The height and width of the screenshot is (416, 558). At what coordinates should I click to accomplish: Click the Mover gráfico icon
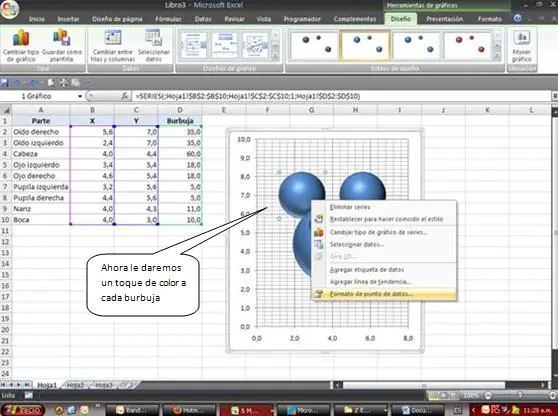(522, 45)
